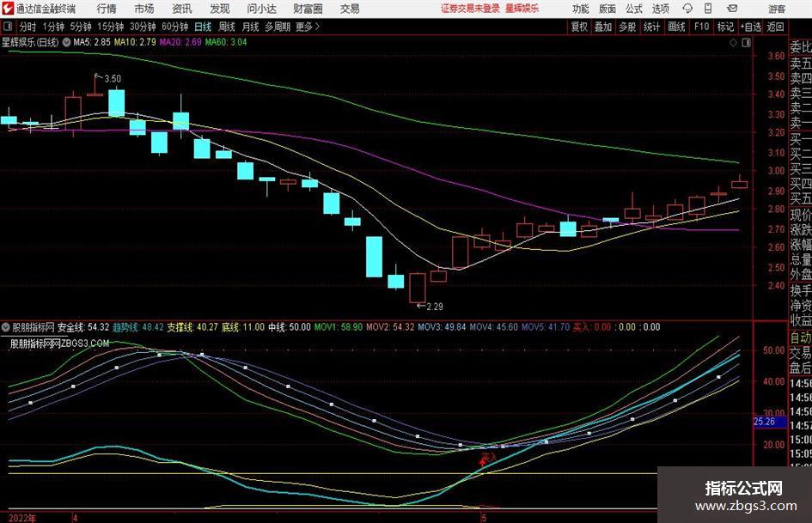Open the 问小达 menu

point(262,9)
